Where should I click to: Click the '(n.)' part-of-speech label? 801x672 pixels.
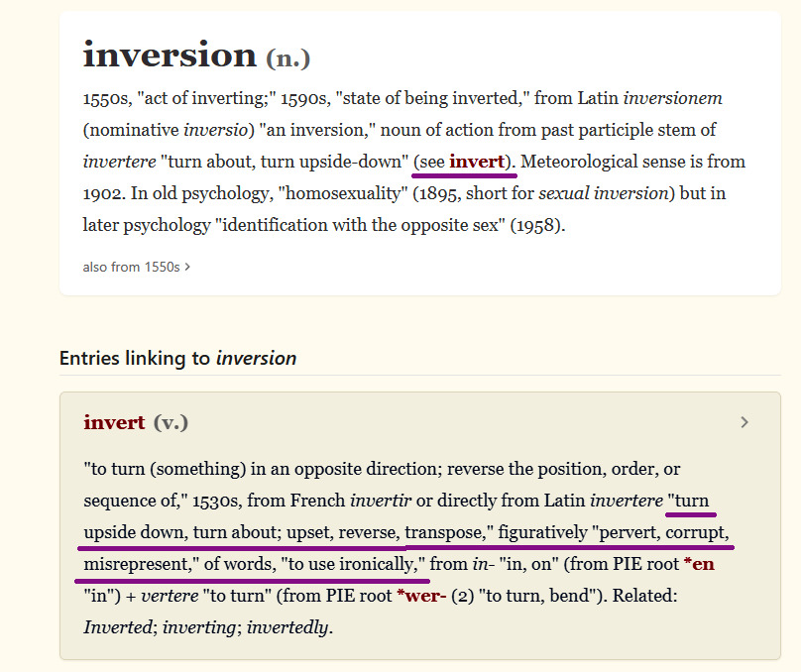(288, 58)
